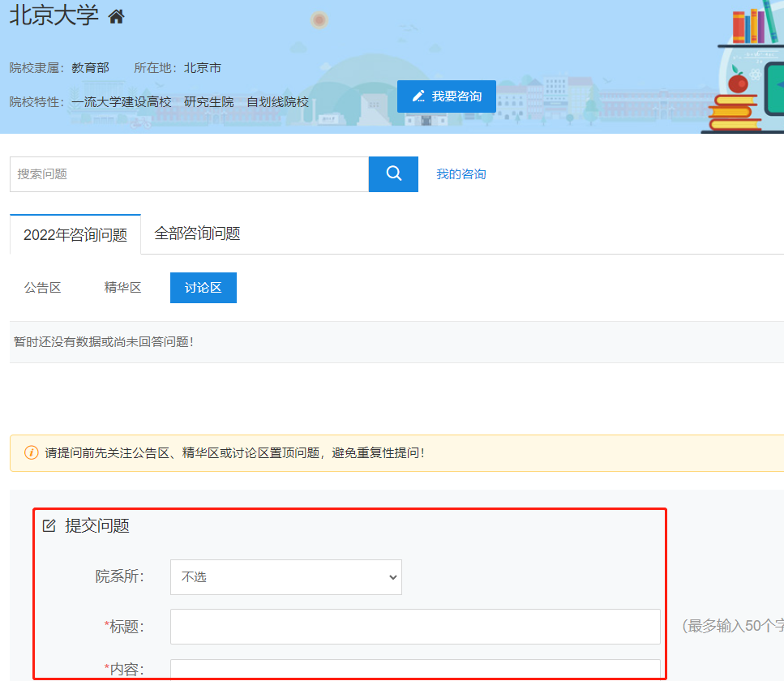Click the 请提问前先关注公告区 notice text
The width and height of the screenshot is (784, 681).
[x=235, y=453]
